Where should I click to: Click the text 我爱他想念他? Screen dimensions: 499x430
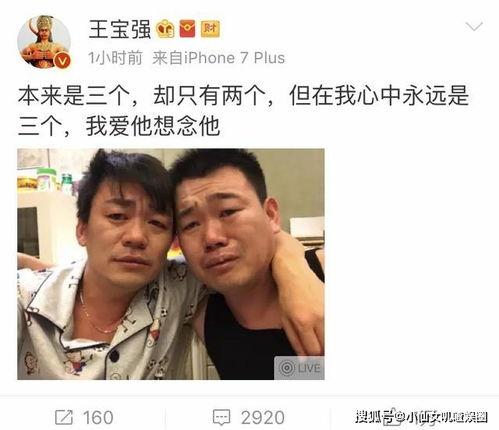153,126
